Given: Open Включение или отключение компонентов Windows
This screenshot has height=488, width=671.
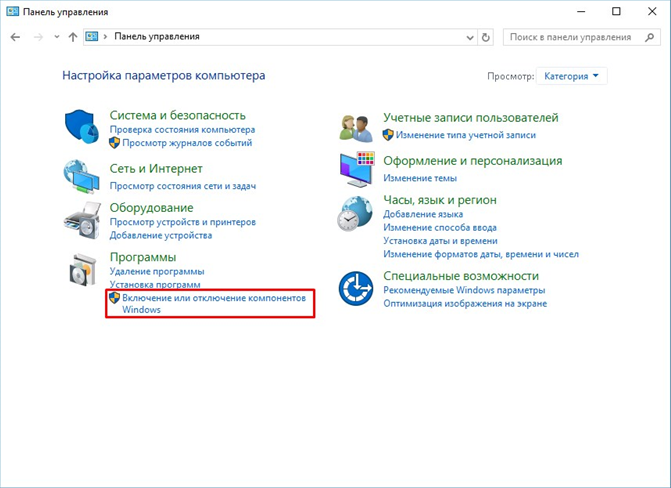Looking at the screenshot, I should [214, 304].
